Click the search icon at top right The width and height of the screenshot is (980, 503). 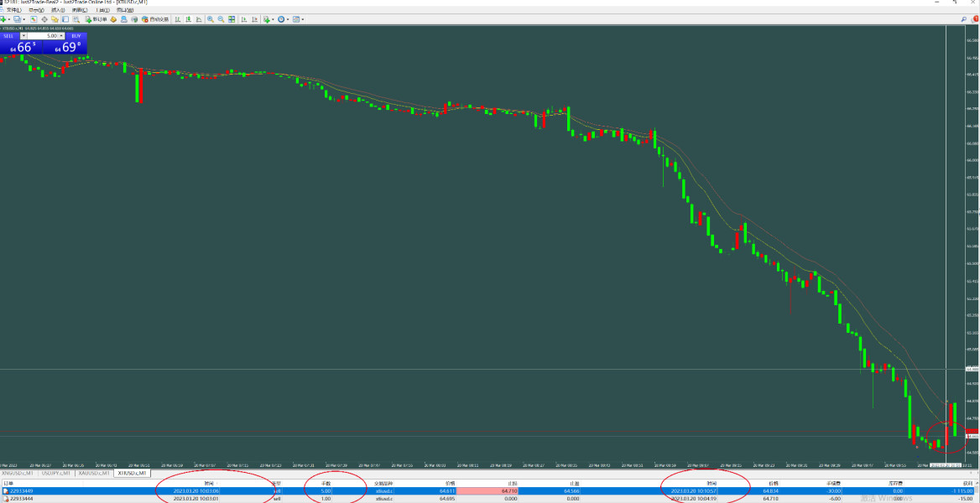click(x=963, y=19)
